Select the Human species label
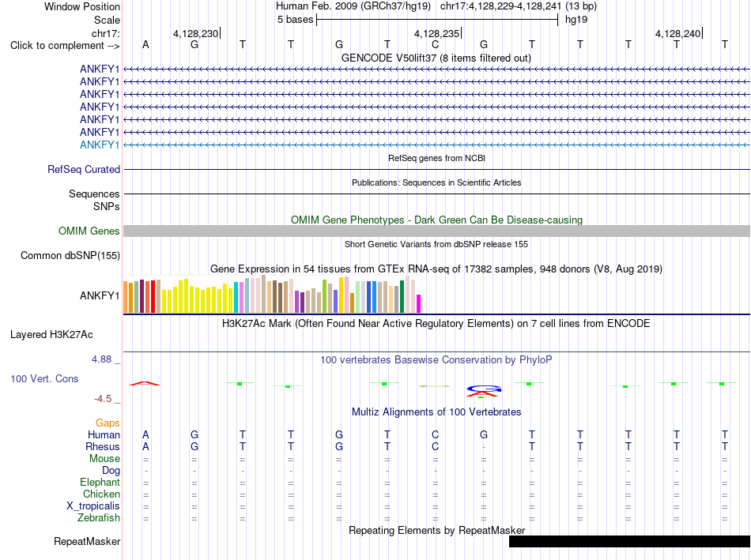The image size is (751, 560). (x=104, y=434)
